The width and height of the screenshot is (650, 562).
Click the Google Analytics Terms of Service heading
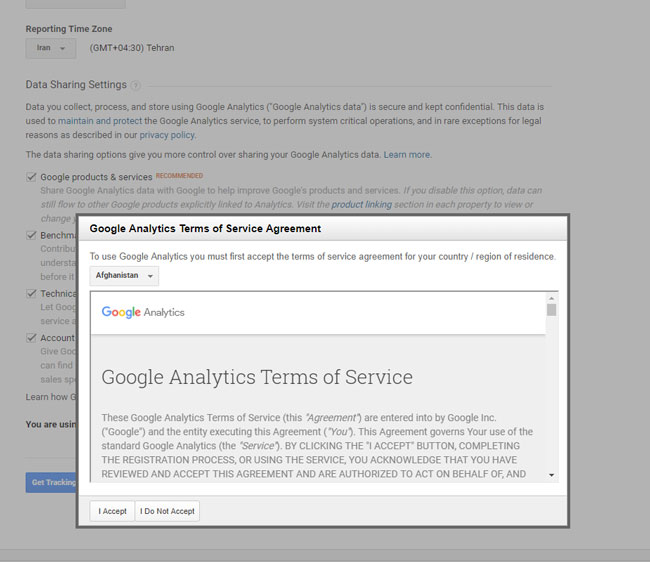coord(257,377)
